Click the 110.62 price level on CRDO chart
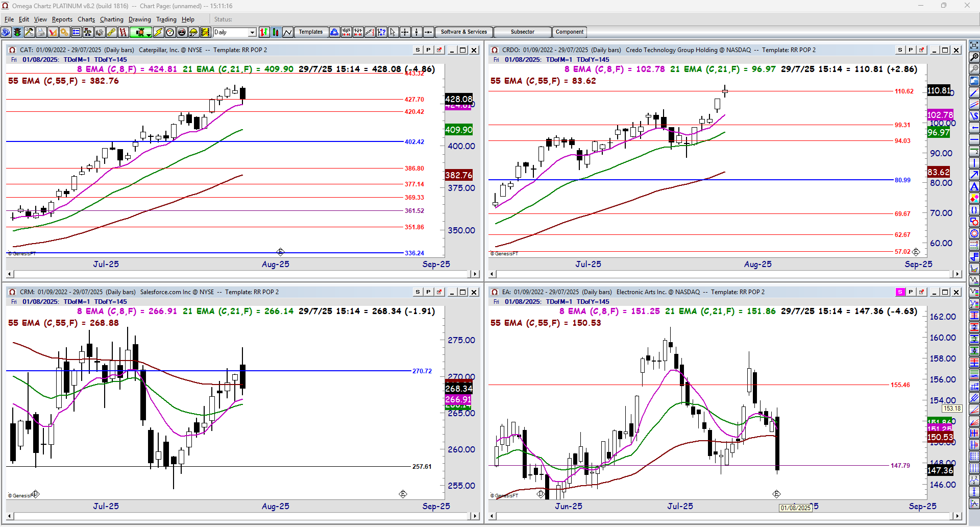This screenshot has height=527, width=980. point(904,91)
